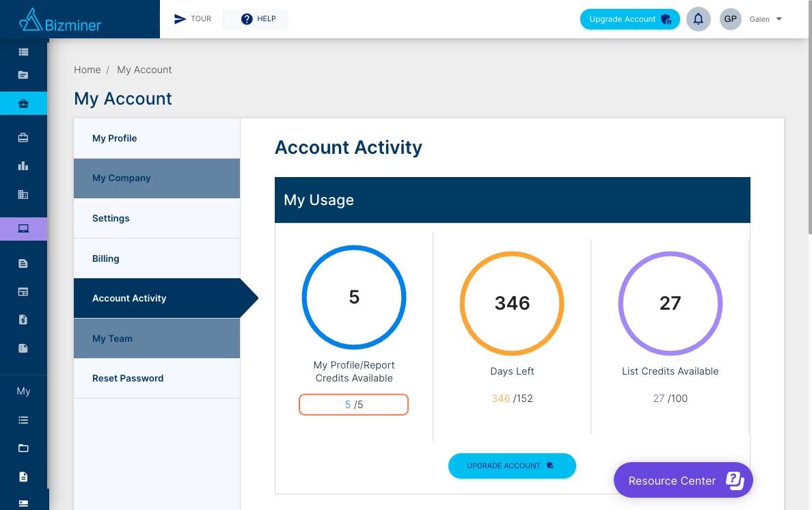Click the orange Days Left circle gauge
The width and height of the screenshot is (812, 510).
pos(512,304)
